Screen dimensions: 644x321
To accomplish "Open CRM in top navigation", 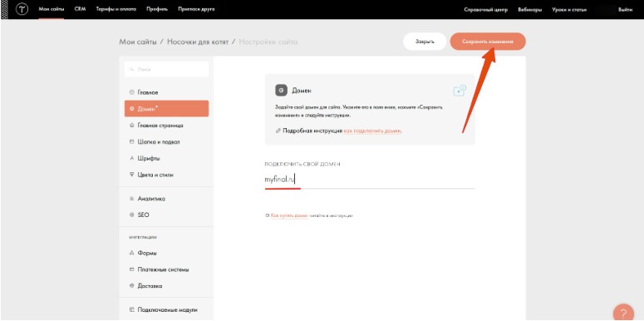I will click(80, 9).
